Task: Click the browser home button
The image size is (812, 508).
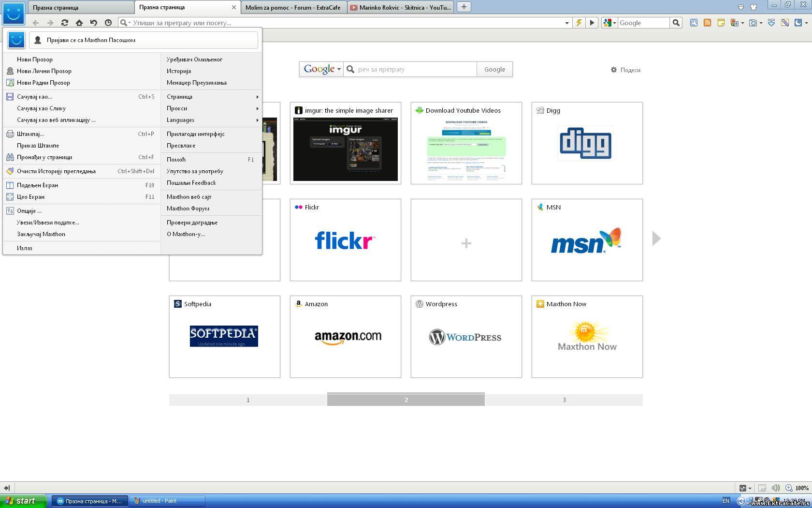Action: pos(79,23)
